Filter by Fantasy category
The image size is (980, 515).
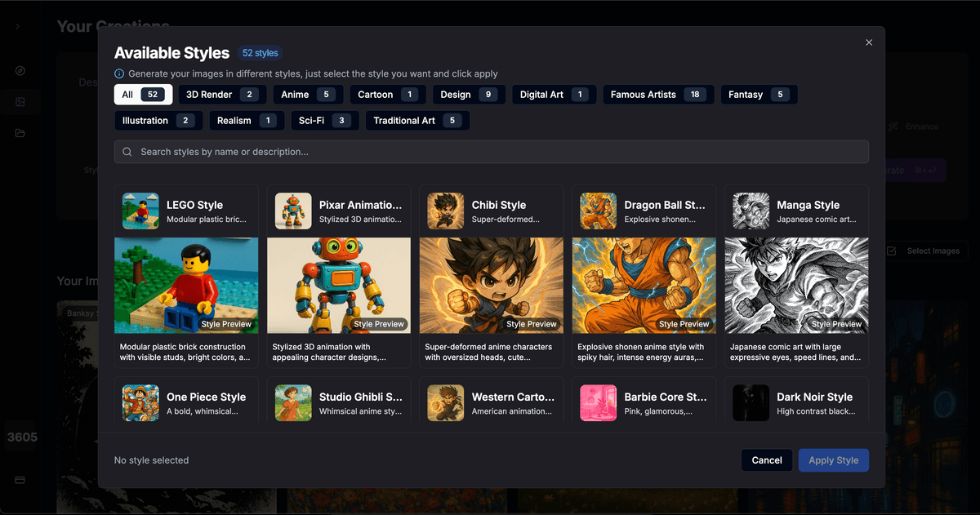pyautogui.click(x=759, y=95)
